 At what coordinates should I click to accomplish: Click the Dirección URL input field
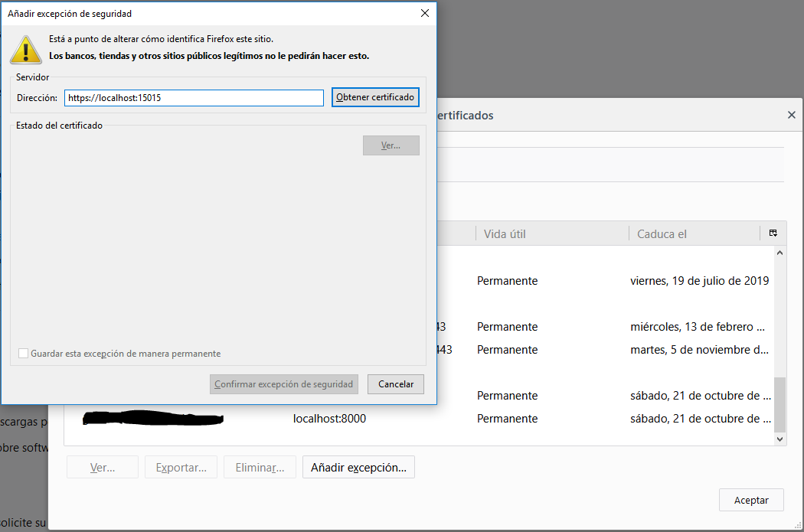[194, 98]
